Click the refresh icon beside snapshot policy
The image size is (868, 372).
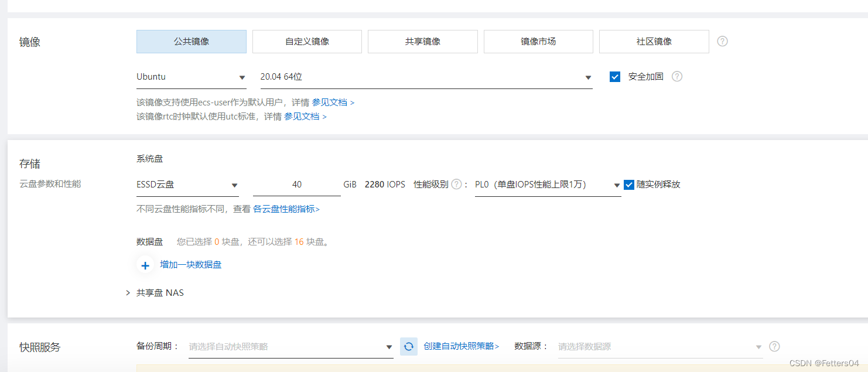409,346
